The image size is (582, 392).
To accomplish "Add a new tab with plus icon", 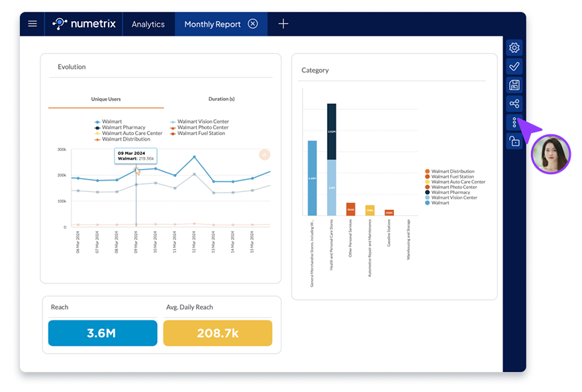I will [283, 24].
